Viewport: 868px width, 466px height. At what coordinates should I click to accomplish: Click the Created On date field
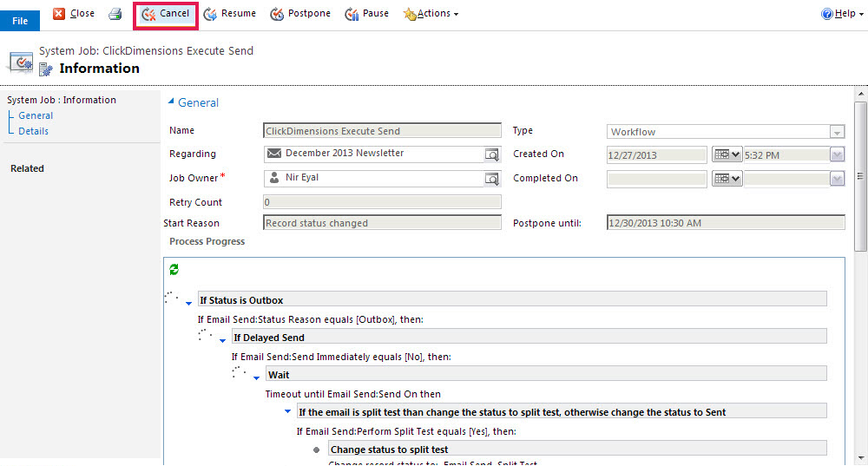[x=656, y=155]
